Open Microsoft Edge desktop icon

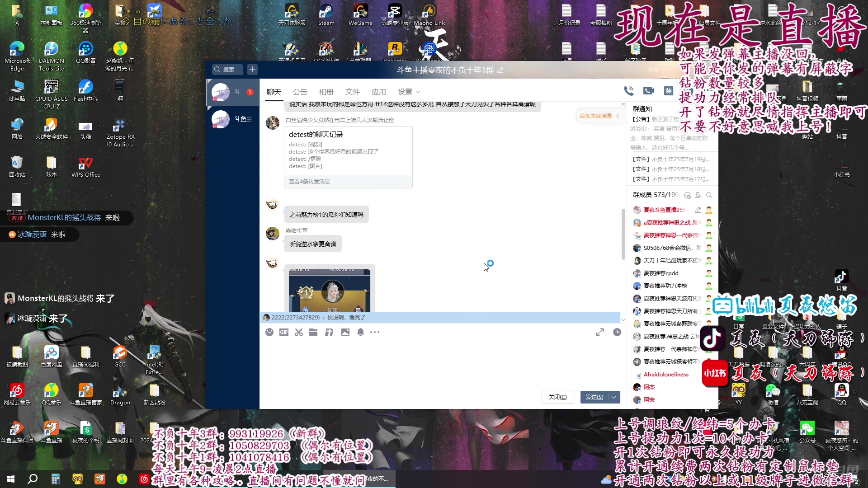pyautogui.click(x=17, y=56)
